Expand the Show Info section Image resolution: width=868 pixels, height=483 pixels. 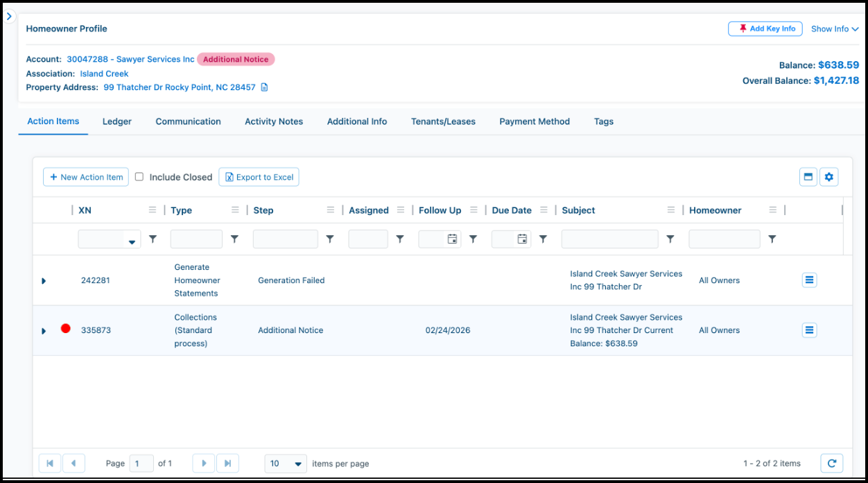click(835, 29)
